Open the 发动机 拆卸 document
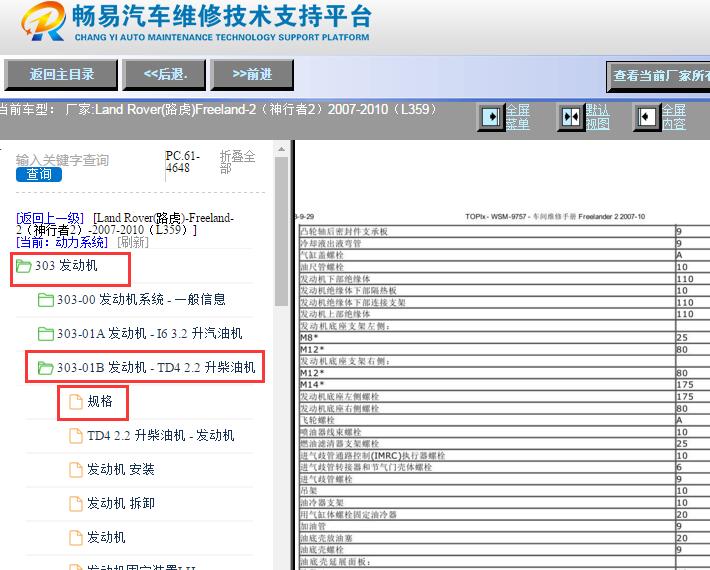 pyautogui.click(x=121, y=503)
